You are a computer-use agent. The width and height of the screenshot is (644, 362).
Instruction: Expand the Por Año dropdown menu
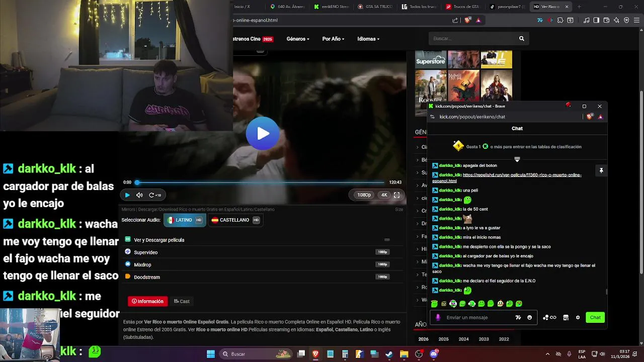click(x=333, y=39)
